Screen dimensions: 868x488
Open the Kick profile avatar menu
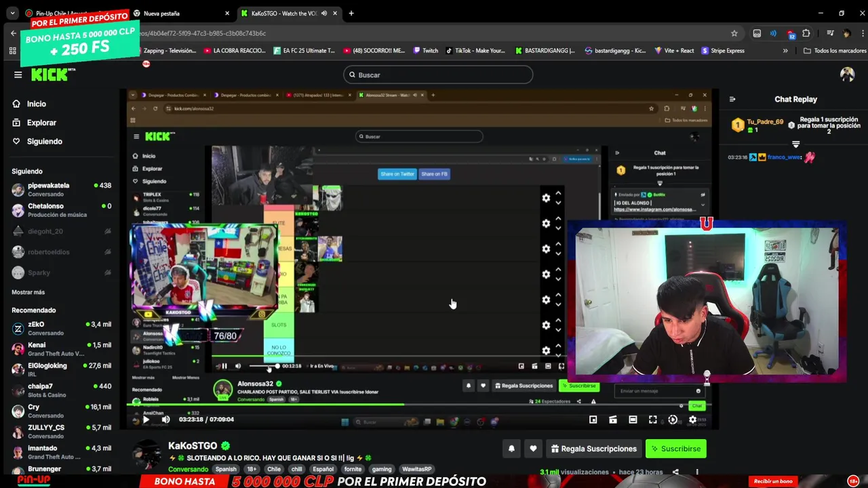point(847,75)
